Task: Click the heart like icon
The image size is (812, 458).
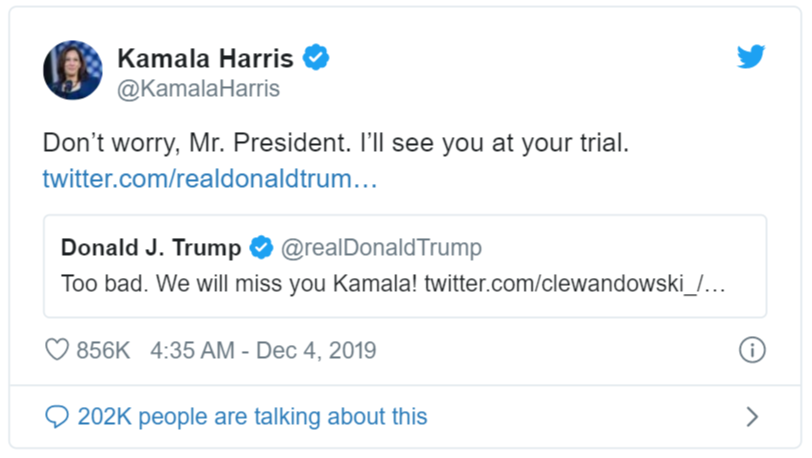Action: tap(57, 351)
